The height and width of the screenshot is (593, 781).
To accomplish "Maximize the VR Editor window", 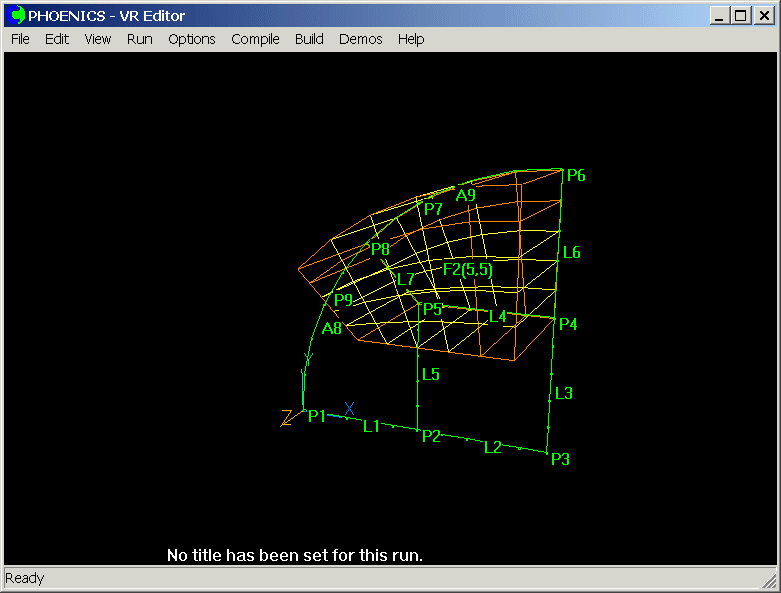I will (x=740, y=15).
